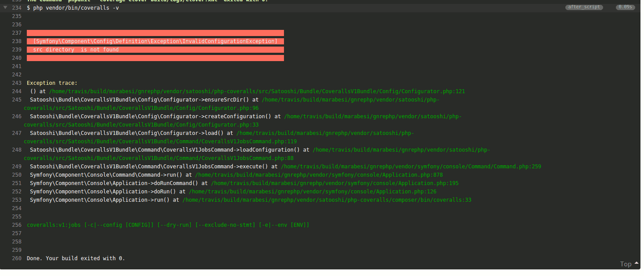Select line number 238
This screenshot has height=276, width=644.
(17, 41)
